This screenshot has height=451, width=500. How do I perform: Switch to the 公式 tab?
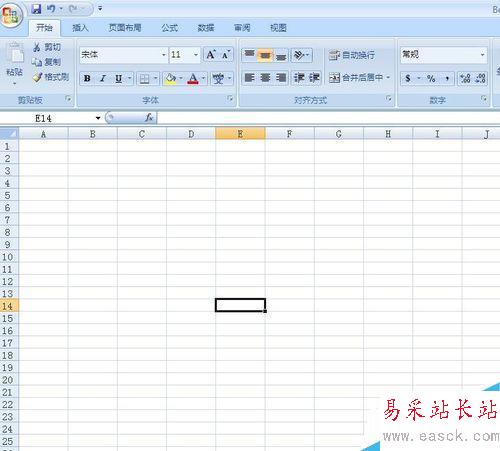click(170, 28)
